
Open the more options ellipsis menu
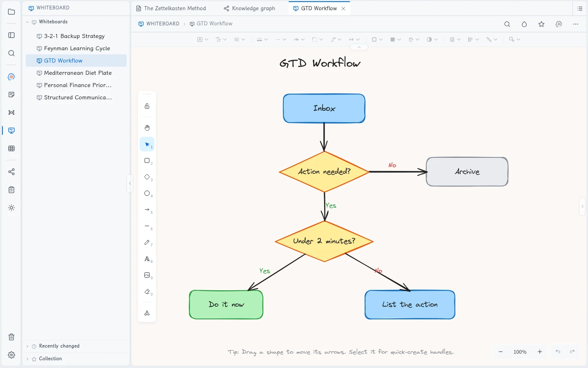point(576,24)
